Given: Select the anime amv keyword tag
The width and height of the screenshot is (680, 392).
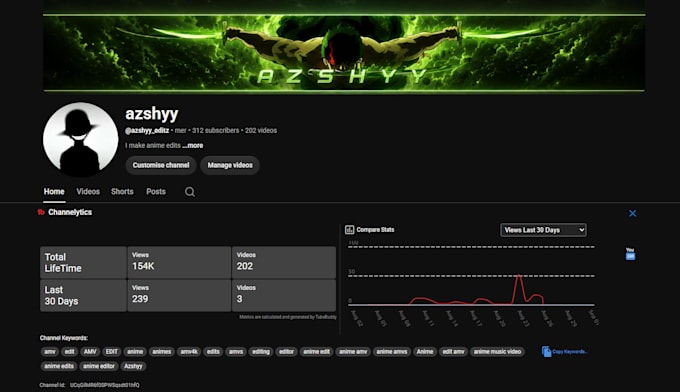Looking at the screenshot, I should 353,352.
